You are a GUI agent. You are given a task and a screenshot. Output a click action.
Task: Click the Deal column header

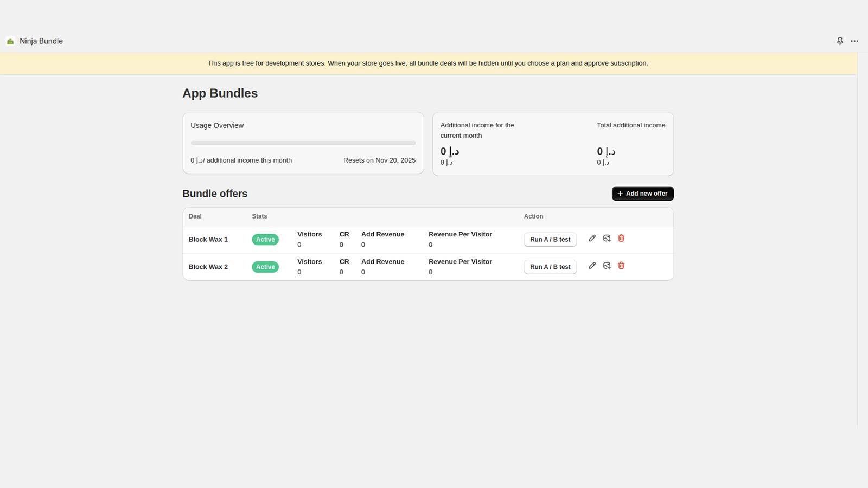pos(195,216)
